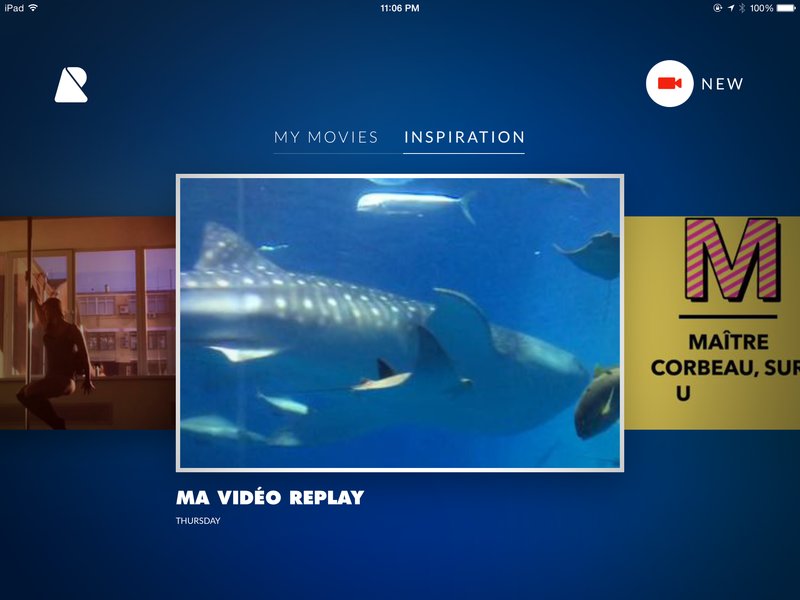Tap the iPad carrier label
Screen dimensions: 800x600
pos(14,8)
